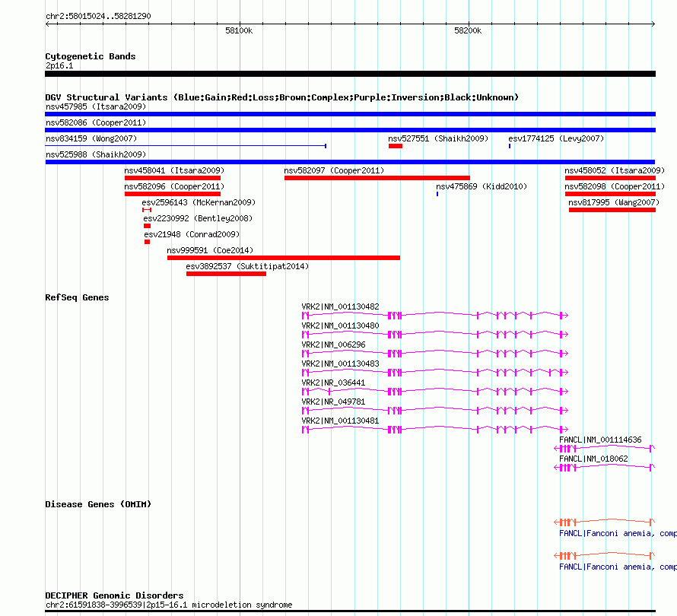Screen dimensions: 677x616
Task: Click the VRK2|NM_001130483 transcript label
Action: pos(340,364)
